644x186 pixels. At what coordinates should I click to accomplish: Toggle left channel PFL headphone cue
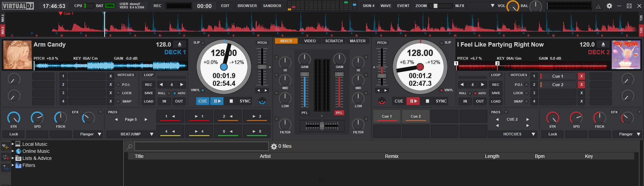click(x=304, y=113)
